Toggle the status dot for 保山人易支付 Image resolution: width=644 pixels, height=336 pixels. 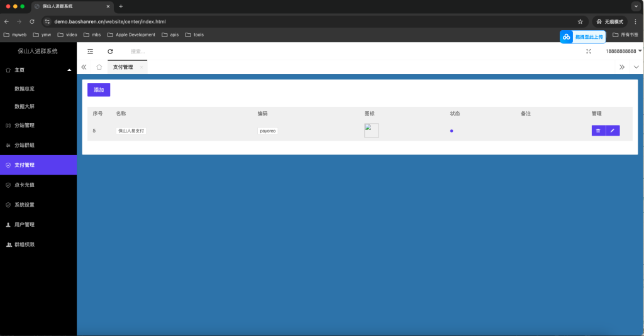pyautogui.click(x=452, y=131)
